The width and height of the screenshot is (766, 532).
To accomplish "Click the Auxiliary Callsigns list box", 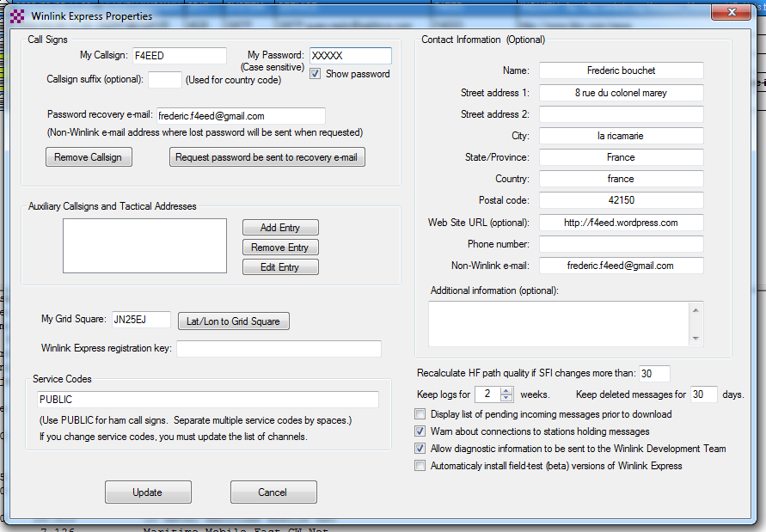I will pyautogui.click(x=144, y=246).
